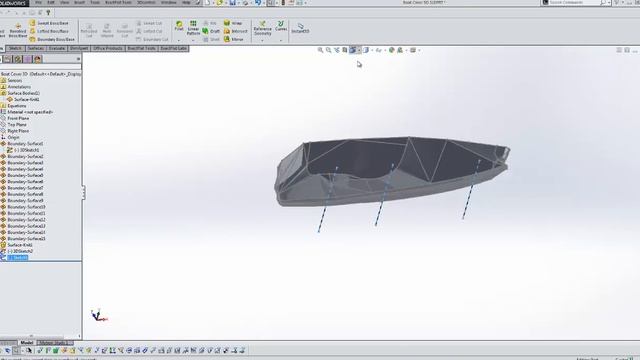This screenshot has height=360, width=640.
Task: Click the Fillet tool icon
Action: point(179,26)
